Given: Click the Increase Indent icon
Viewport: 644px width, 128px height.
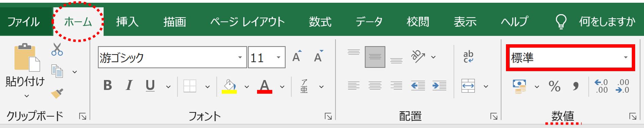Looking at the screenshot, I should pyautogui.click(x=439, y=85).
